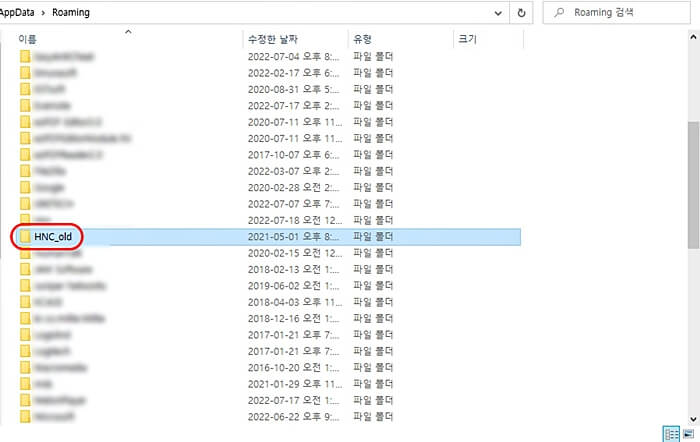
Task: Click folder icon in the 2018-02-13 row
Action: pos(25,269)
